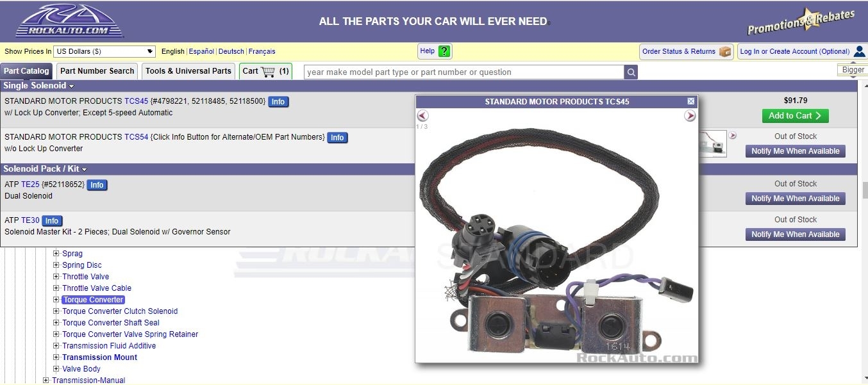Open the Help question mark icon

click(x=444, y=51)
